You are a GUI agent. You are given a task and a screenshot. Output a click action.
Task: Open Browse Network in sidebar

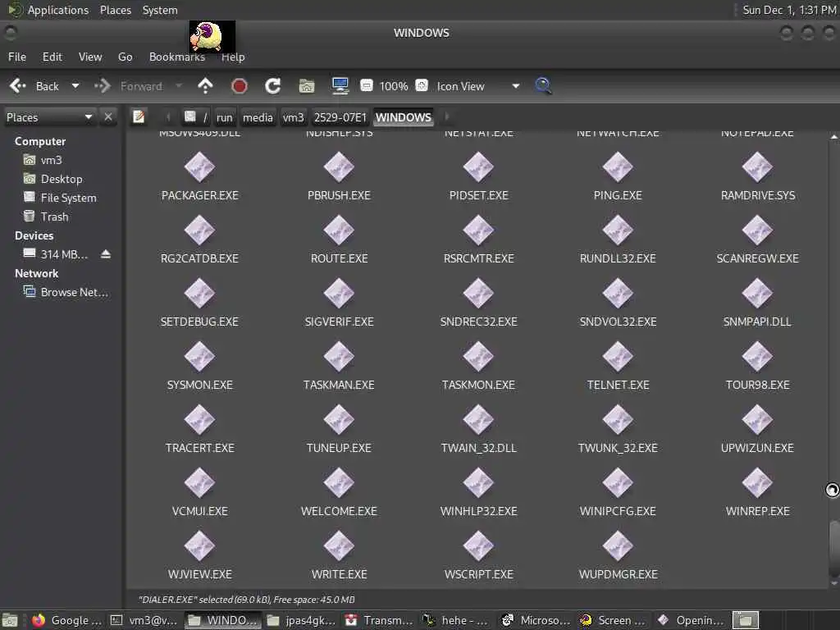point(74,292)
